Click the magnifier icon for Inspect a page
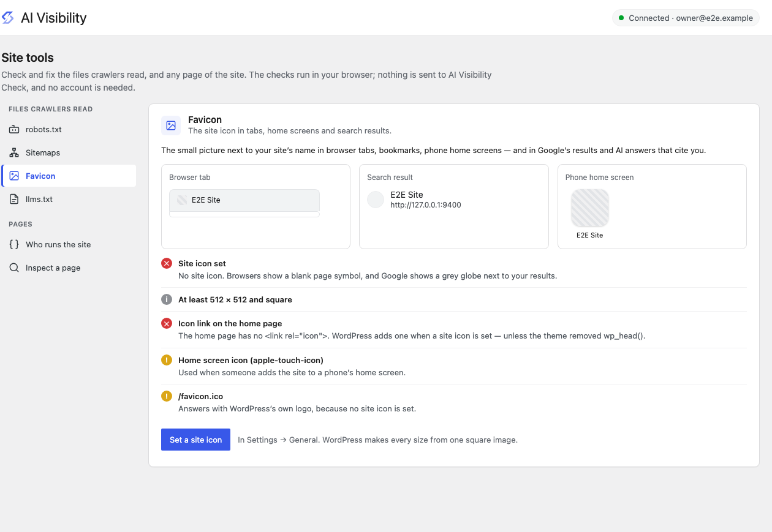 pyautogui.click(x=14, y=268)
